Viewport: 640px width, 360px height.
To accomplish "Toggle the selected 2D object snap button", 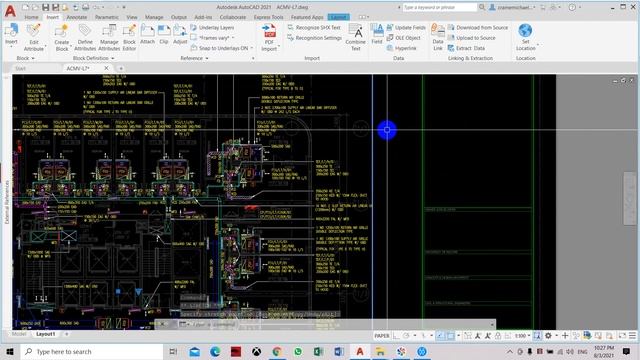I will pyautogui.click(x=450, y=336).
